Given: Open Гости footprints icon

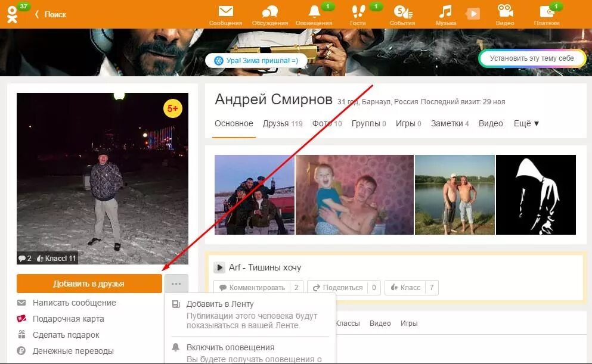Looking at the screenshot, I should (x=358, y=11).
